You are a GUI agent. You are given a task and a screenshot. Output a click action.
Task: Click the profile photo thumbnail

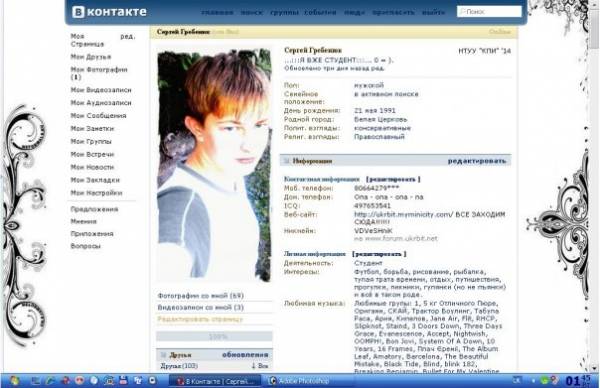point(214,165)
